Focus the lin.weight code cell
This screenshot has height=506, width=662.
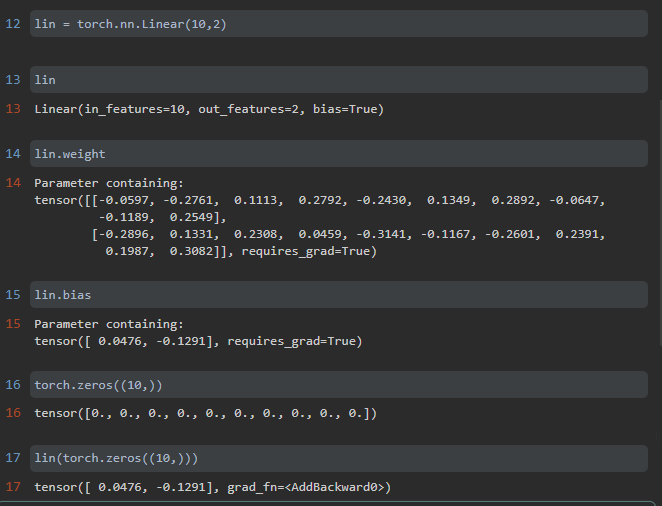point(339,154)
